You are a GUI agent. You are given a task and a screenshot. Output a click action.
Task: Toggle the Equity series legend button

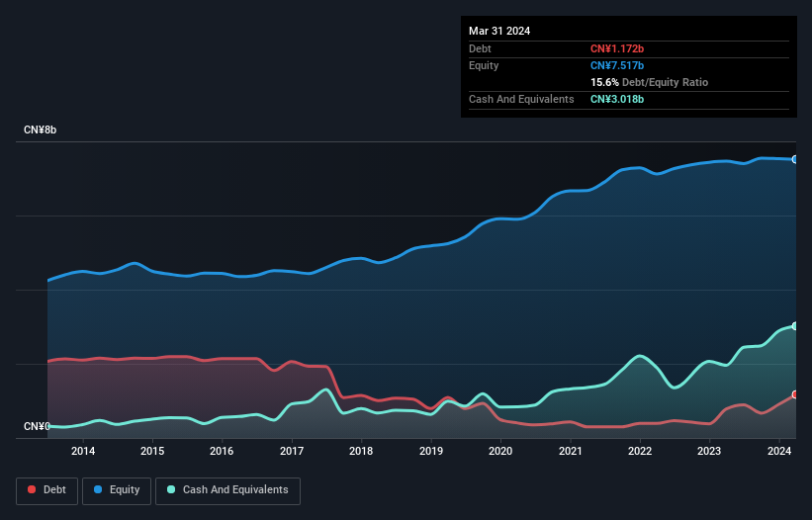[x=117, y=490]
